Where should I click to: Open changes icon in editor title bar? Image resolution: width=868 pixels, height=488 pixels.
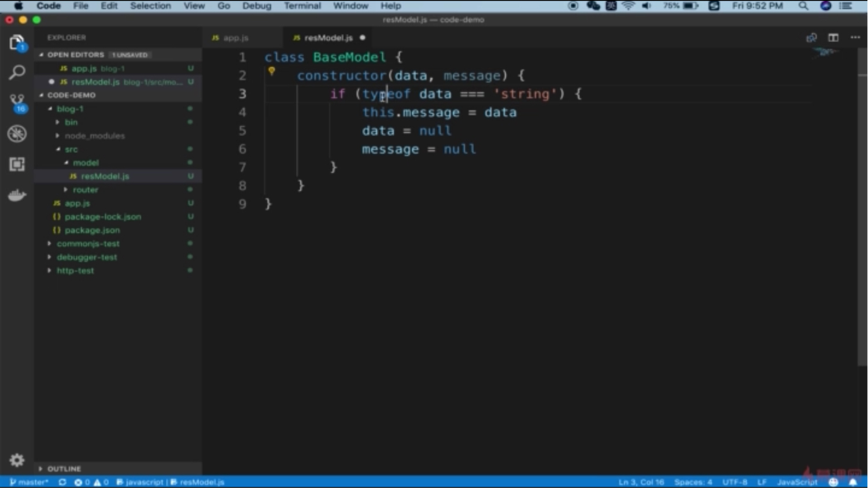(x=811, y=38)
